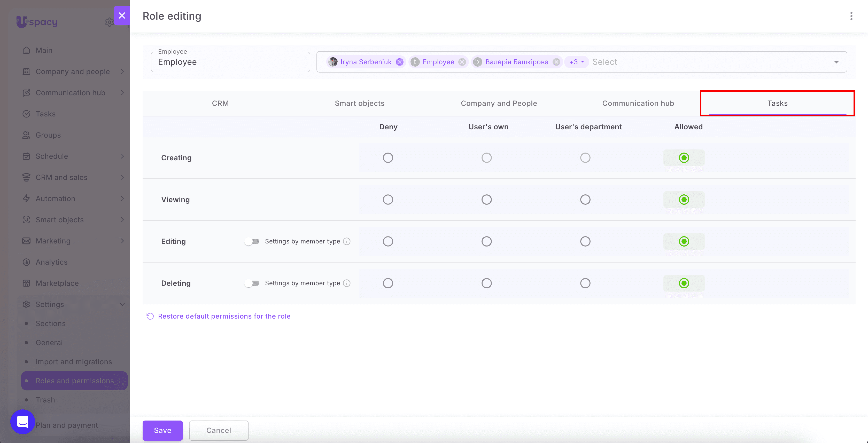Select Deny for Creating permission

click(388, 157)
